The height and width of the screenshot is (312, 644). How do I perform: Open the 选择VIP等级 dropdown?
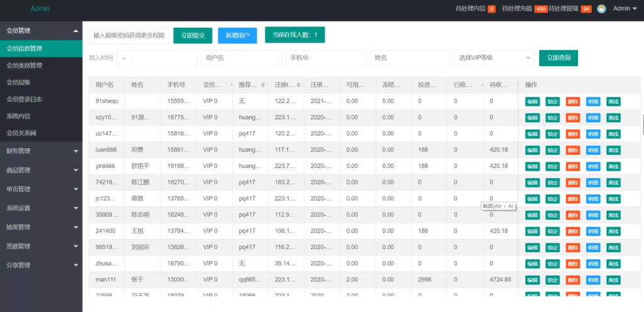click(494, 58)
